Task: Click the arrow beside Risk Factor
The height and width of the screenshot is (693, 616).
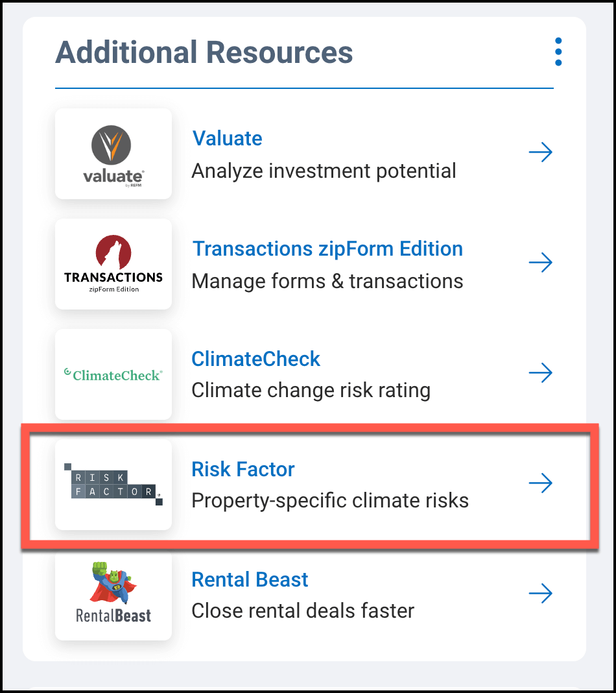Action: 540,483
